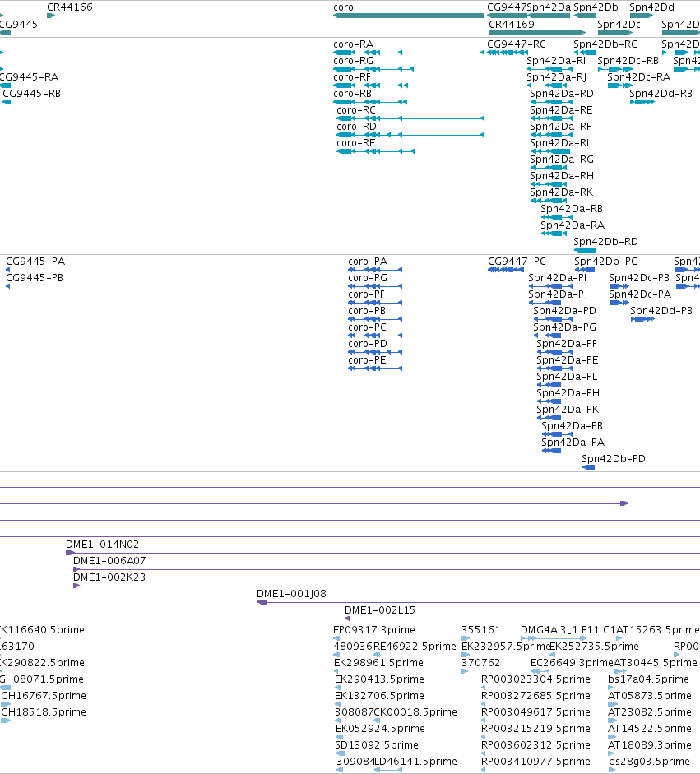Click the Spn42Dd-RB transcript label
The height and width of the screenshot is (774, 700).
[x=661, y=93]
